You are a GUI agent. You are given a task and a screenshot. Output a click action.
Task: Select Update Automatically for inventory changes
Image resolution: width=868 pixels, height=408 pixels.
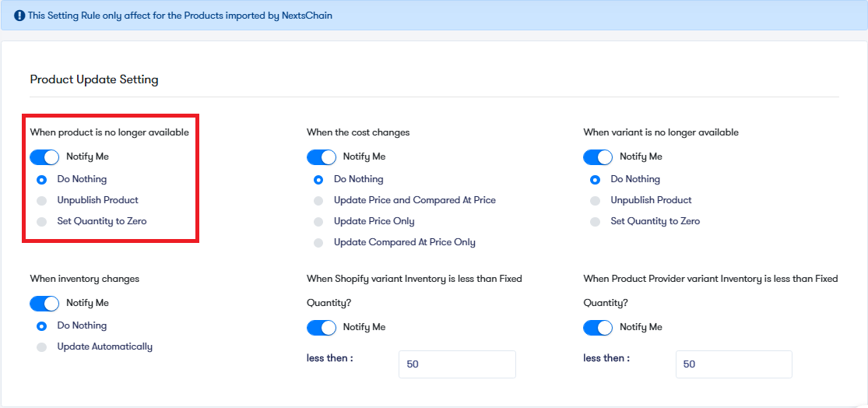[41, 347]
